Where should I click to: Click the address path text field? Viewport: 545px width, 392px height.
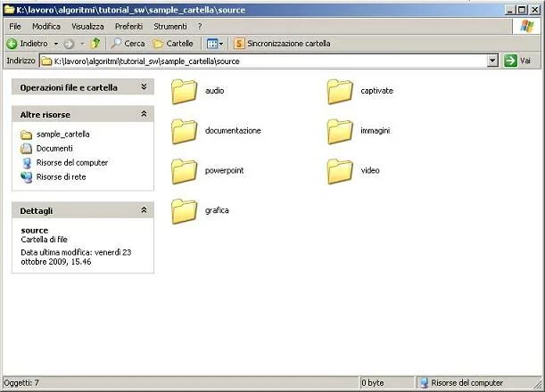[263, 61]
